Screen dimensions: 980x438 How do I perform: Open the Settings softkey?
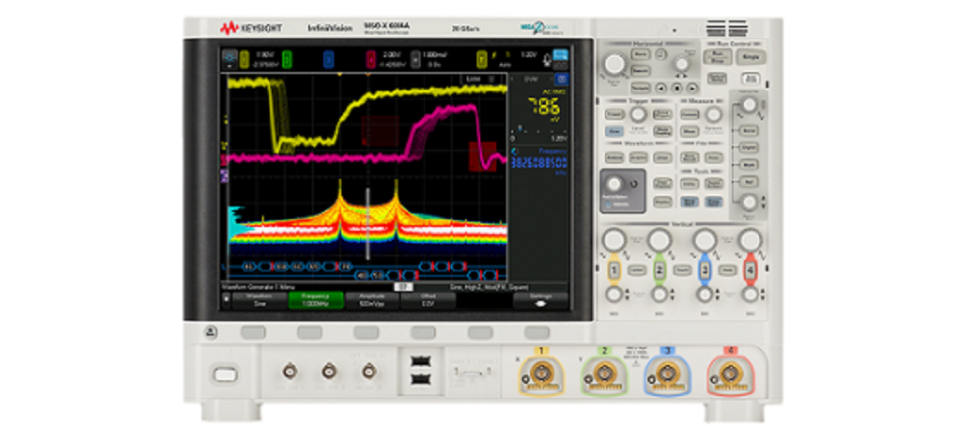[540, 300]
